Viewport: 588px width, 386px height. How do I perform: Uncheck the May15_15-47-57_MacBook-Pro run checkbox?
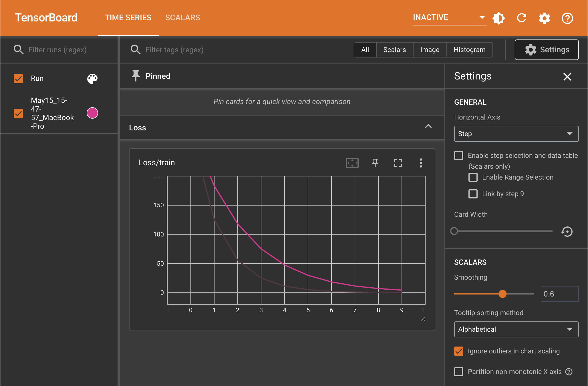[x=18, y=113]
